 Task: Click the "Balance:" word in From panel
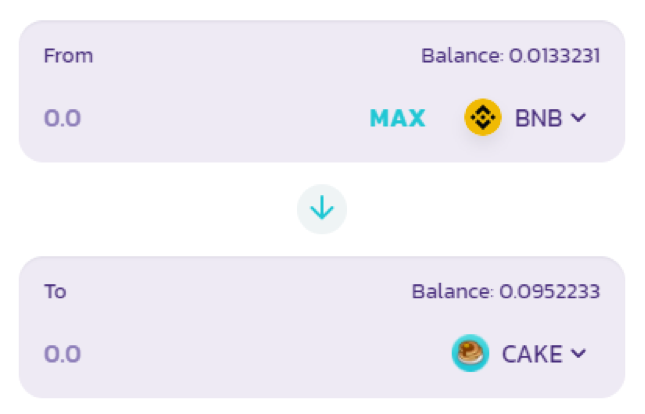pos(462,56)
